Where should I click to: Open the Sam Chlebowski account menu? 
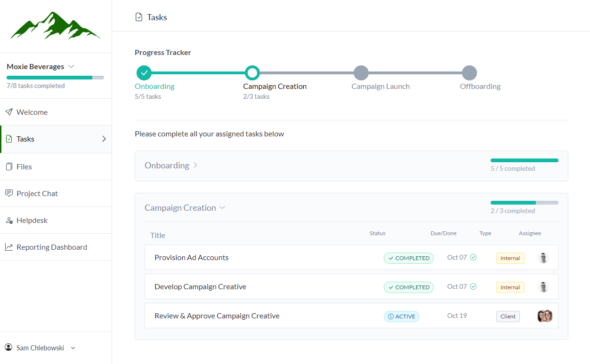[46, 348]
